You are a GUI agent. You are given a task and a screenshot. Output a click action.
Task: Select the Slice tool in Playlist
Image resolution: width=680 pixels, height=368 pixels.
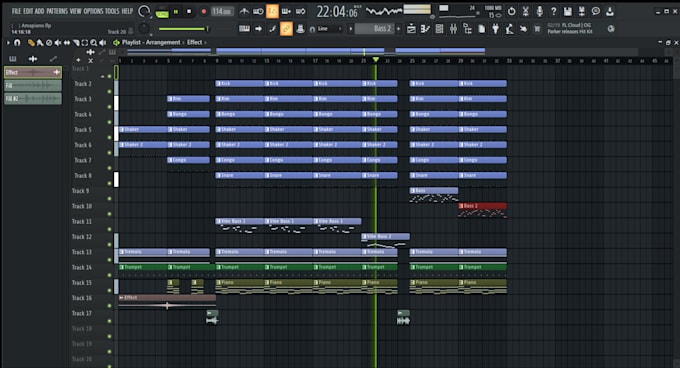(x=76, y=42)
